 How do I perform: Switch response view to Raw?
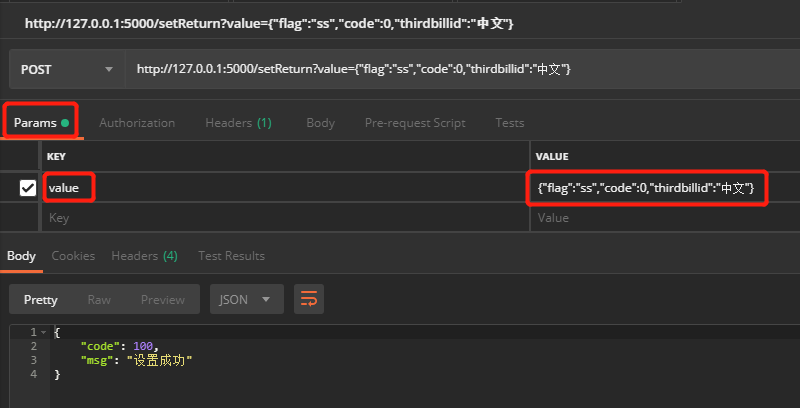coord(99,299)
